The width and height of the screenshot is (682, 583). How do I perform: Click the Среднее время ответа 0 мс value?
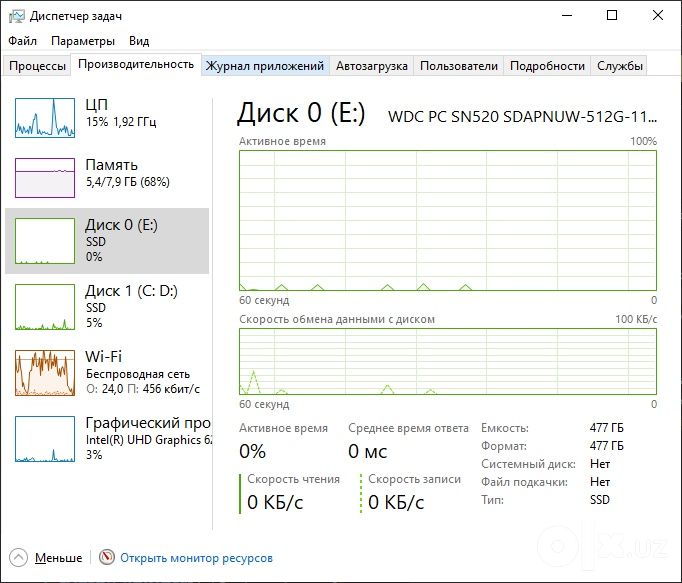click(x=368, y=452)
